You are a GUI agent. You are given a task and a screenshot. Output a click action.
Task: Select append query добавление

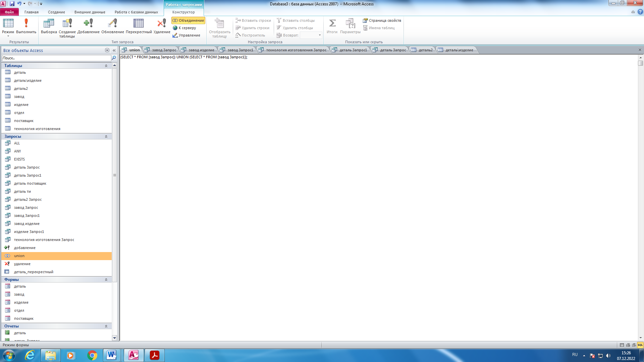(56, 248)
